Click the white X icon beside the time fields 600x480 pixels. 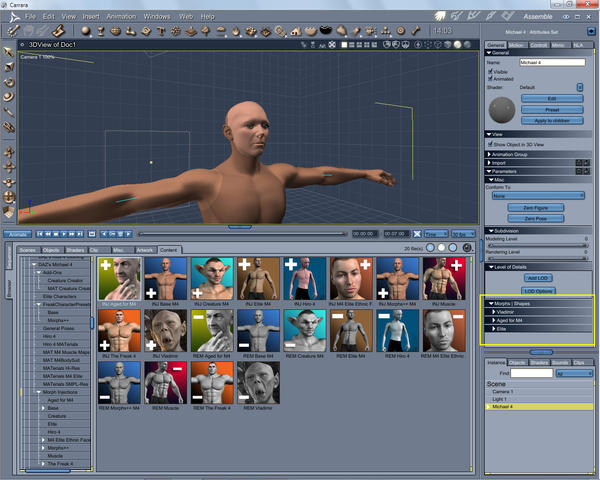pos(417,233)
